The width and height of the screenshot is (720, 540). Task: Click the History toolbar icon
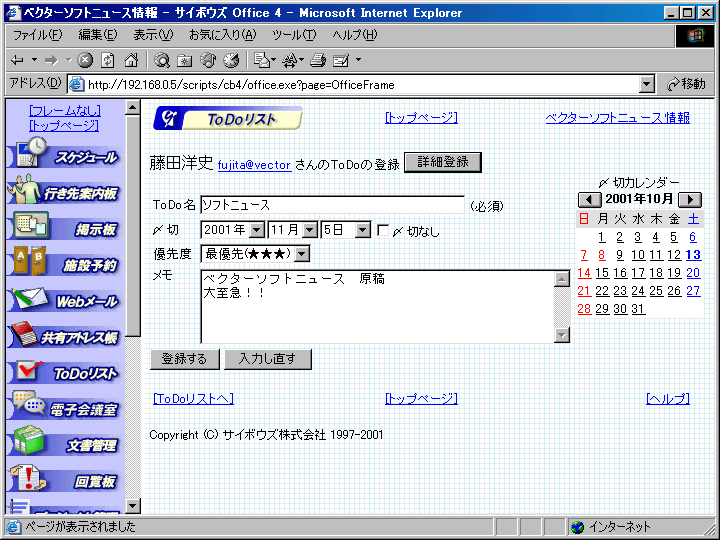click(231, 60)
